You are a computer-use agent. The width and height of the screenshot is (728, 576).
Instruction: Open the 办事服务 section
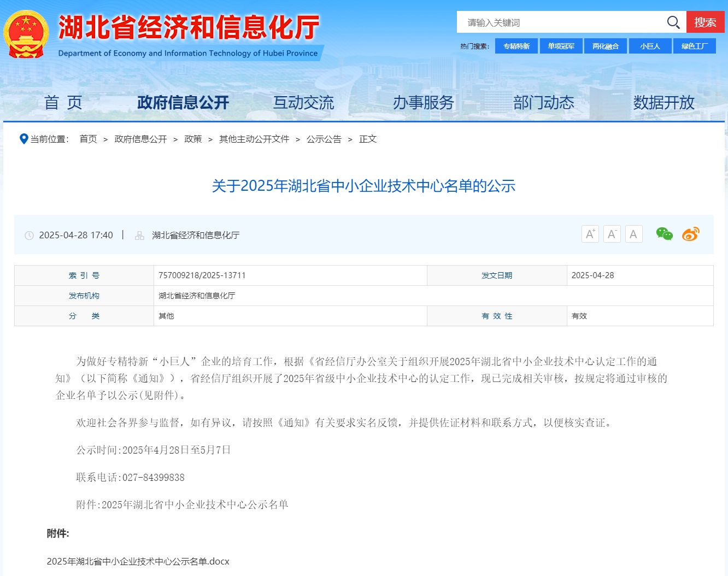[x=424, y=103]
